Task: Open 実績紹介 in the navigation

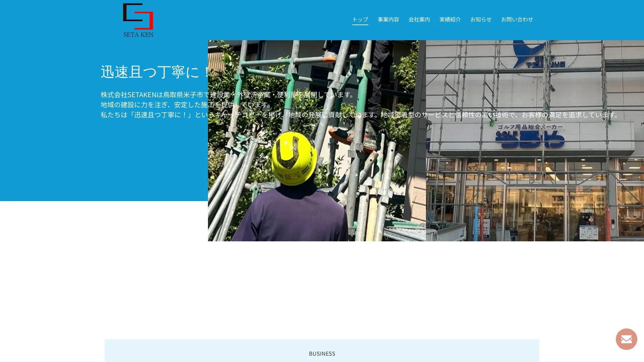Action: tap(450, 19)
